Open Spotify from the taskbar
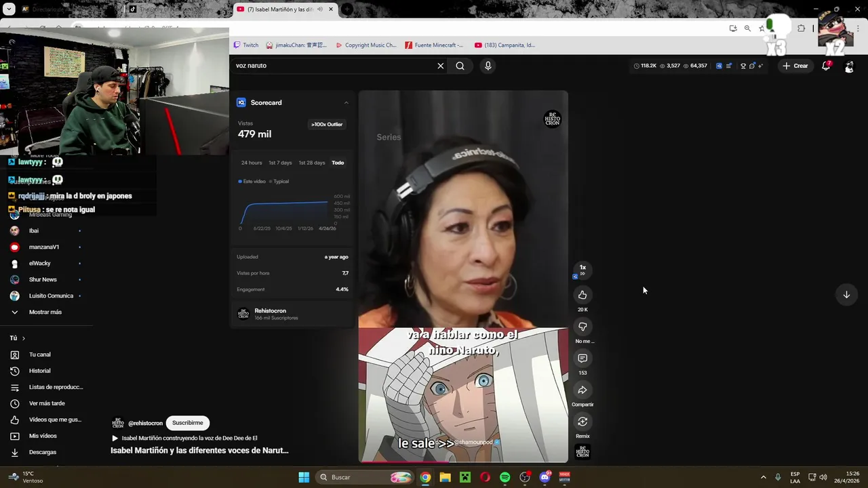The image size is (868, 488). 505,477
